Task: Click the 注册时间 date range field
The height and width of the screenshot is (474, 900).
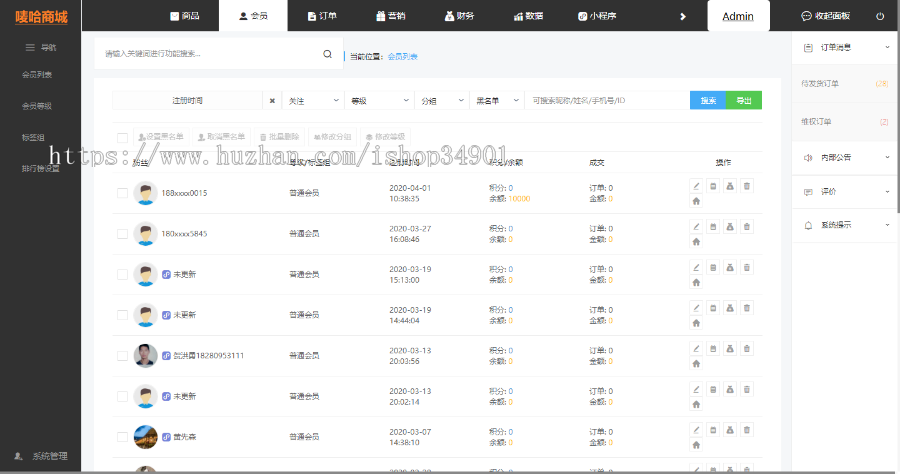Action: coord(187,101)
